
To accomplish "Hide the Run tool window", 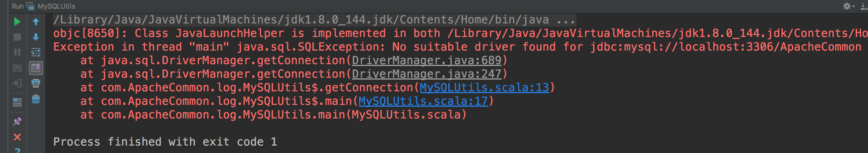I will tap(864, 6).
